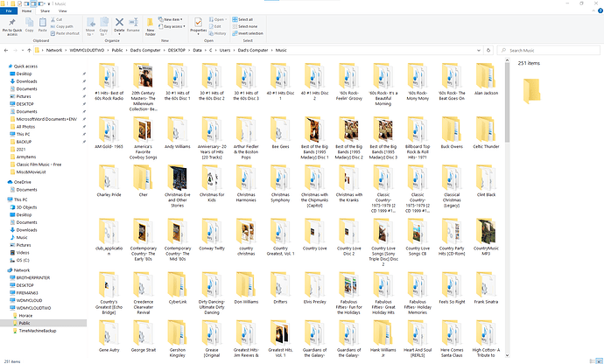Screen dimensions: 604x364
Task: Select the Conway Twitty folder
Action: [x=212, y=235]
